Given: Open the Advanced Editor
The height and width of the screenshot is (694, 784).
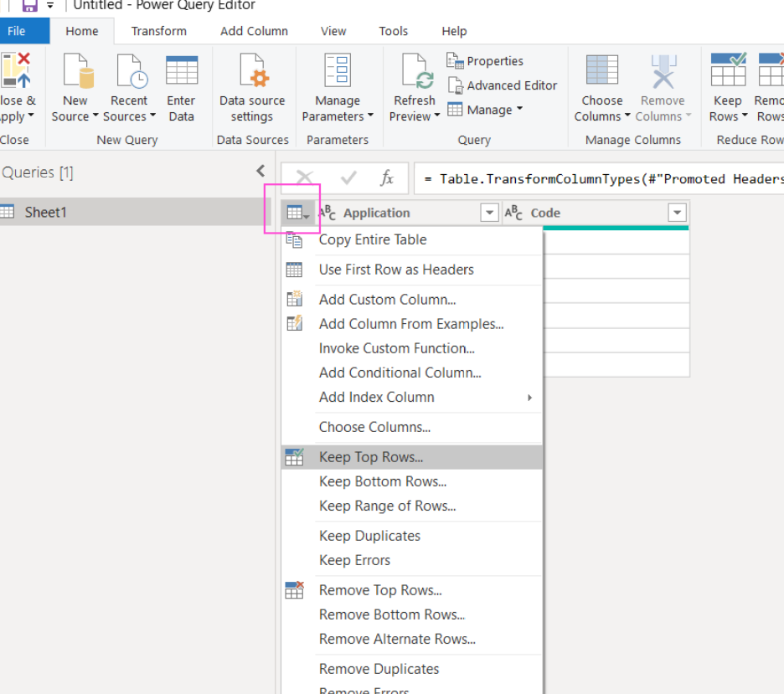Looking at the screenshot, I should pos(502,85).
